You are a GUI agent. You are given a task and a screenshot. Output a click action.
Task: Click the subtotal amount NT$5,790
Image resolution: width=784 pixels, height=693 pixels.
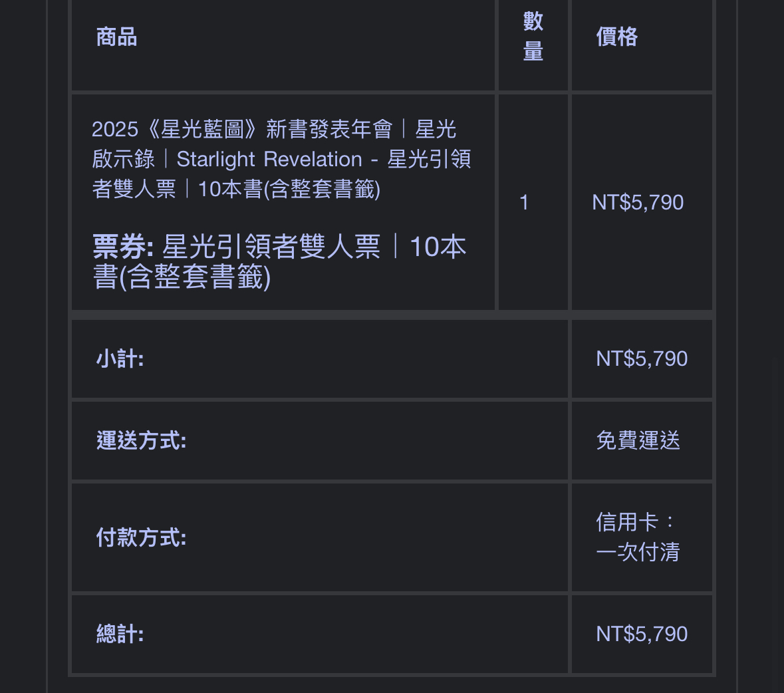pos(642,359)
